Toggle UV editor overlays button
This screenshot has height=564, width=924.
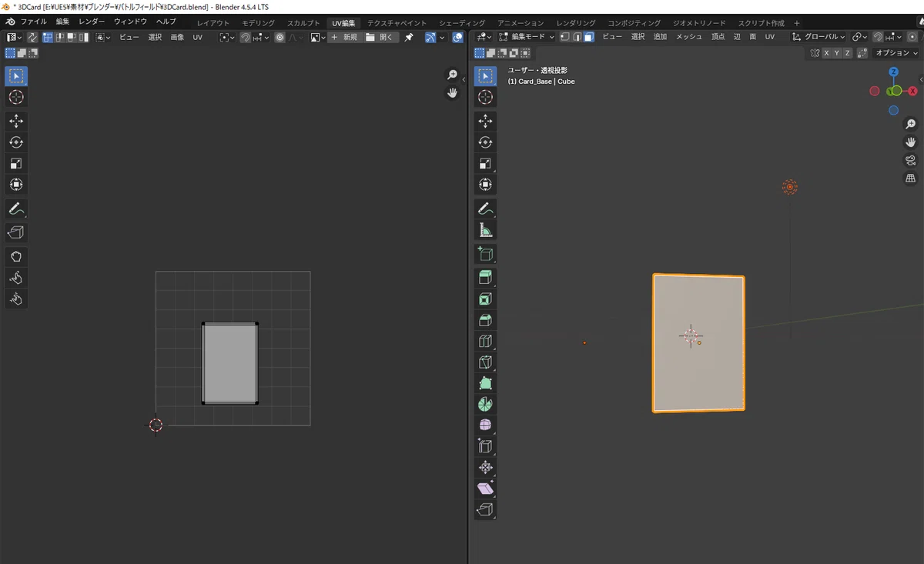click(458, 37)
